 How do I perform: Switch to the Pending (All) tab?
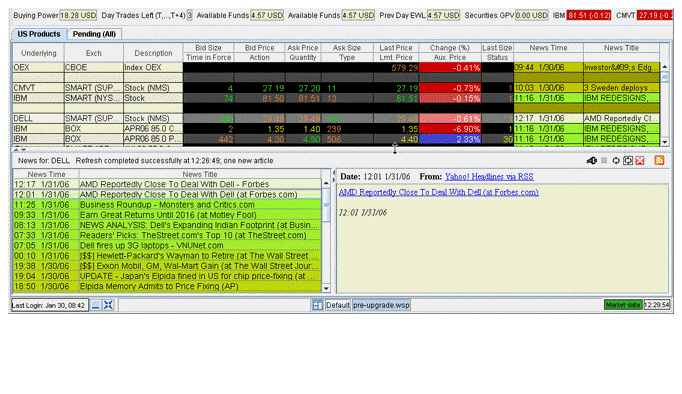click(94, 34)
